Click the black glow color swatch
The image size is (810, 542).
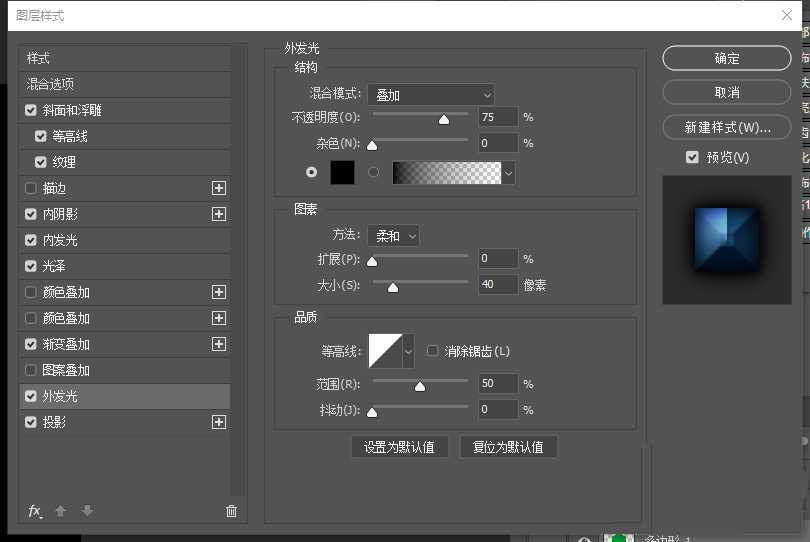tap(342, 172)
